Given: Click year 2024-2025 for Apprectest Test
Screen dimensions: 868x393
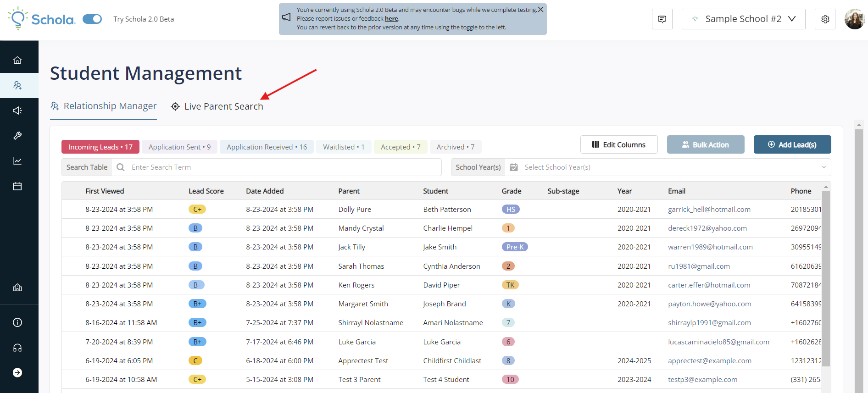Looking at the screenshot, I should (x=634, y=360).
